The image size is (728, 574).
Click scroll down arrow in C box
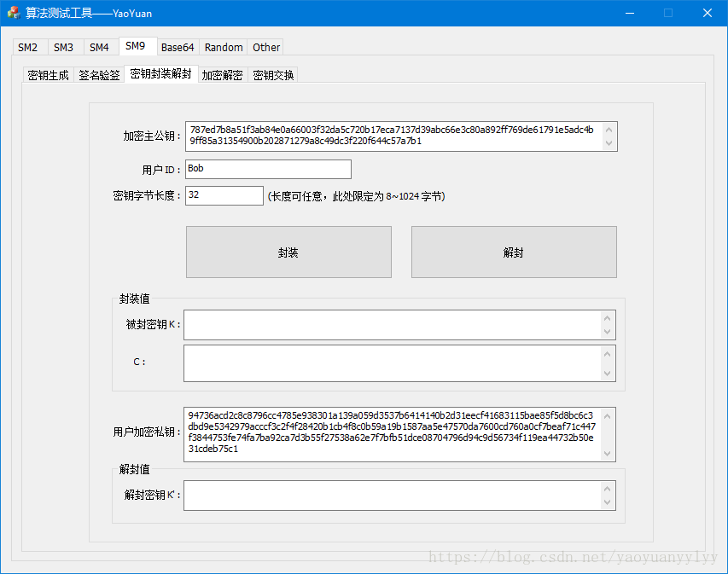coord(608,374)
